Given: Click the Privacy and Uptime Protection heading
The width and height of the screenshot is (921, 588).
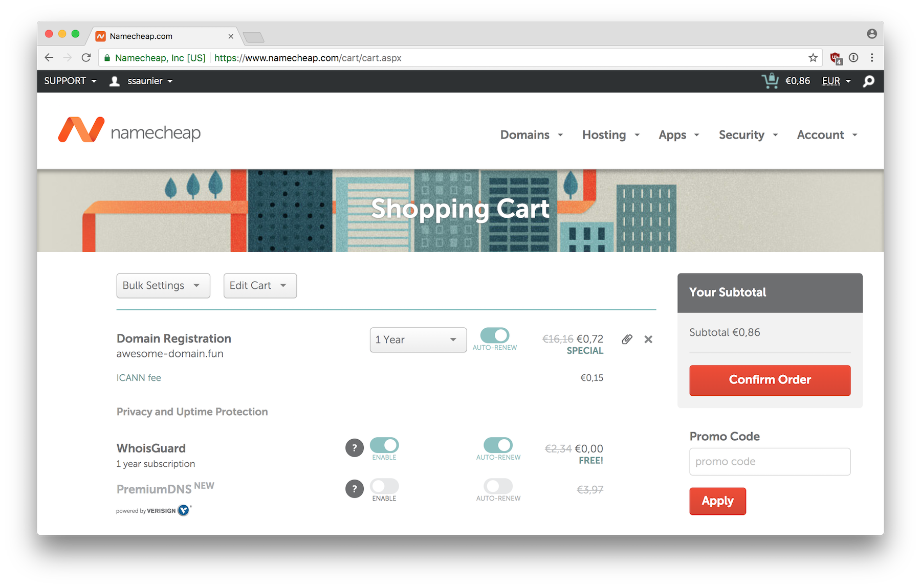Looking at the screenshot, I should (192, 412).
